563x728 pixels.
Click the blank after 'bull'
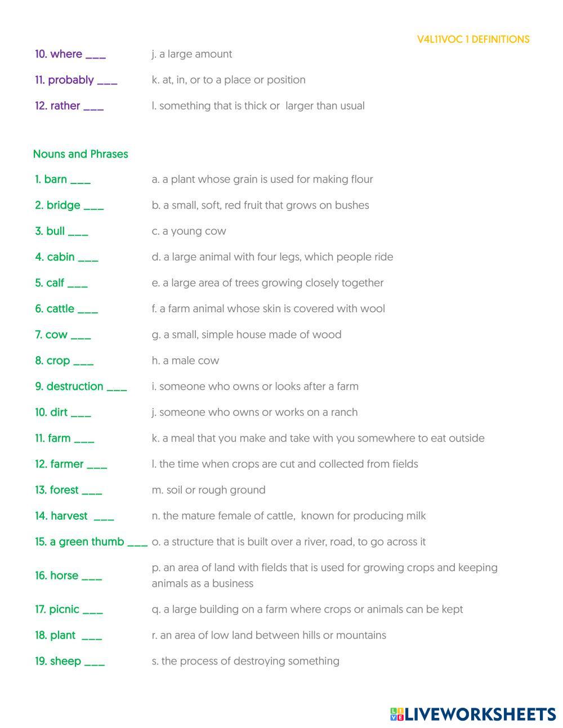(78, 232)
